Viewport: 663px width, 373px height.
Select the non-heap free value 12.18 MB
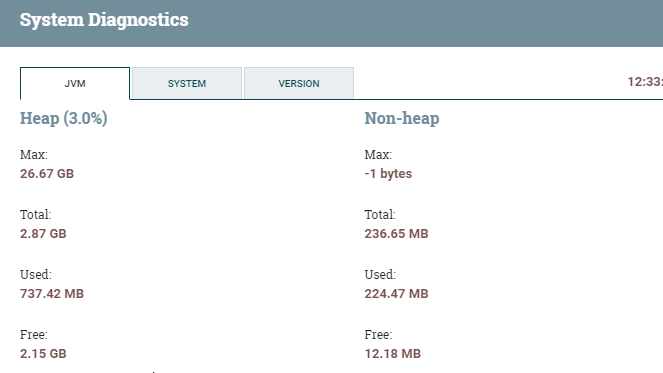tap(393, 354)
